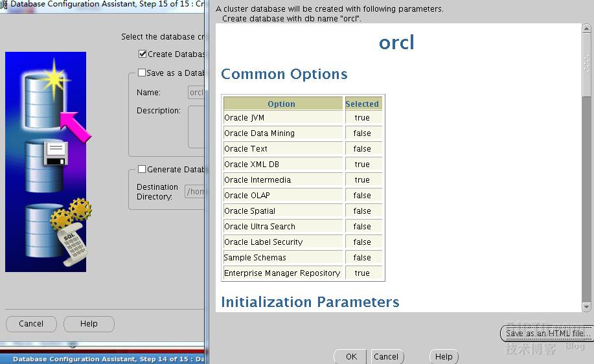Select the 'Sample Schemas' cell

283,258
